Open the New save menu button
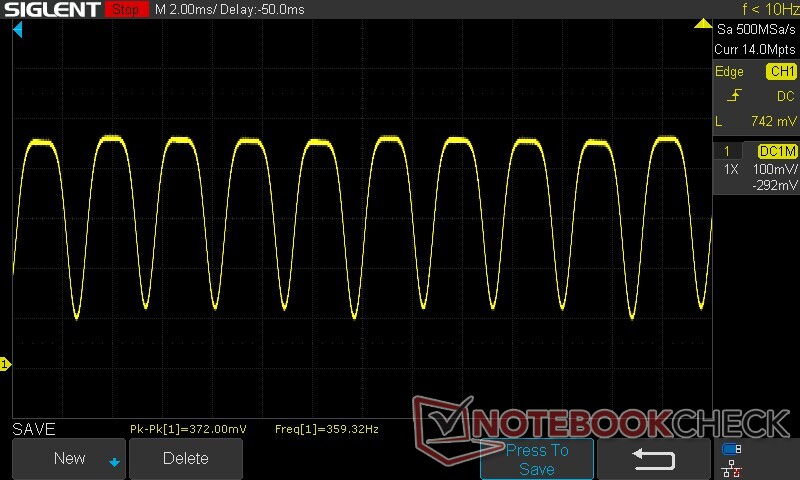The image size is (800, 480). 69,458
